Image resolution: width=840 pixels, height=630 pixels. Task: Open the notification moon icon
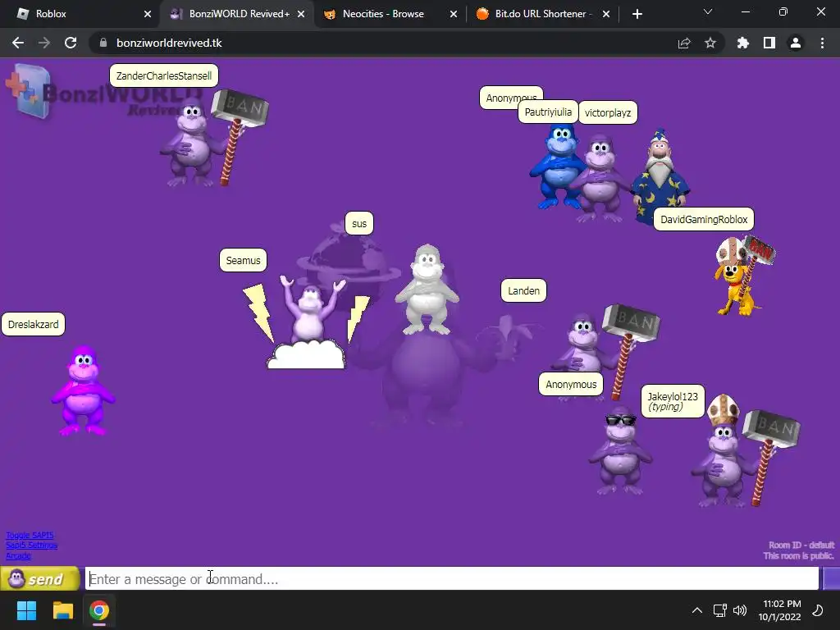coord(818,610)
